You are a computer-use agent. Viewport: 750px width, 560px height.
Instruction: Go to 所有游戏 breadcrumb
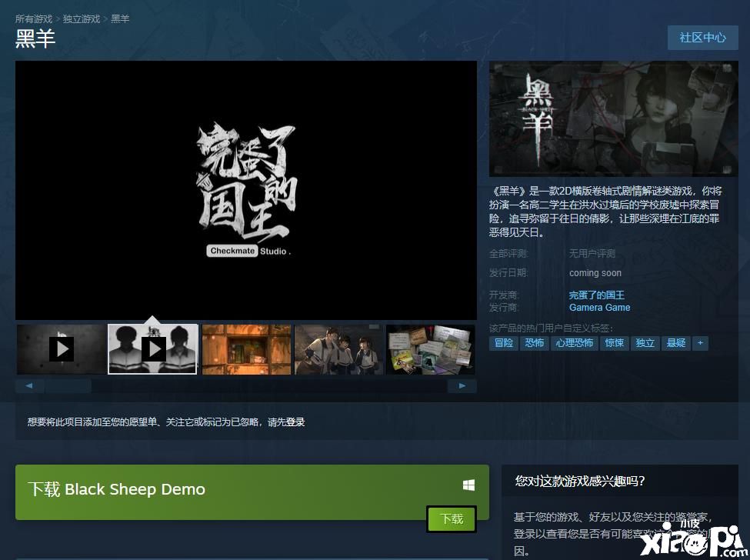[34, 18]
